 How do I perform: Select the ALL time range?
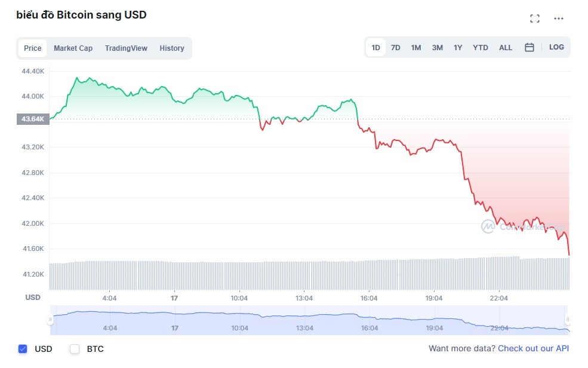(x=506, y=47)
